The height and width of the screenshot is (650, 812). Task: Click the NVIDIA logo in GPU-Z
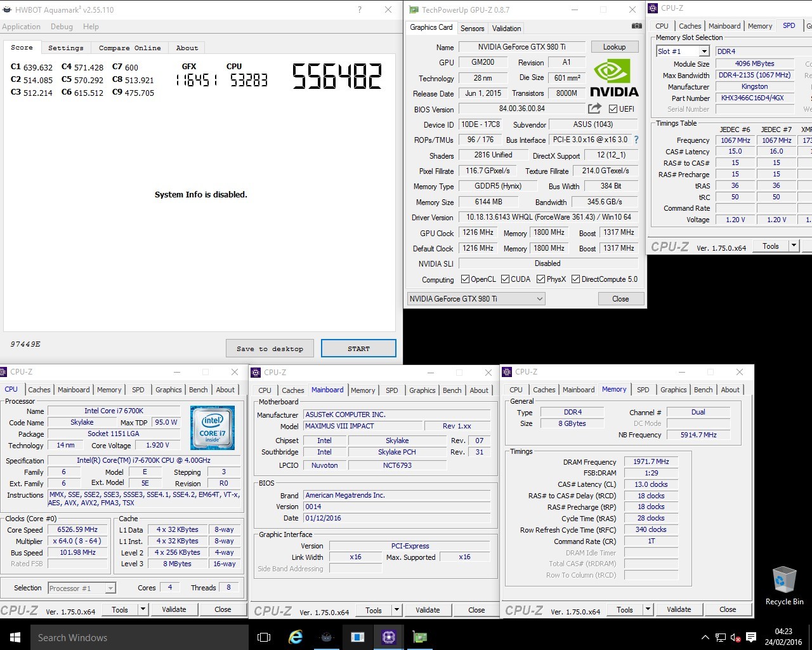click(614, 78)
